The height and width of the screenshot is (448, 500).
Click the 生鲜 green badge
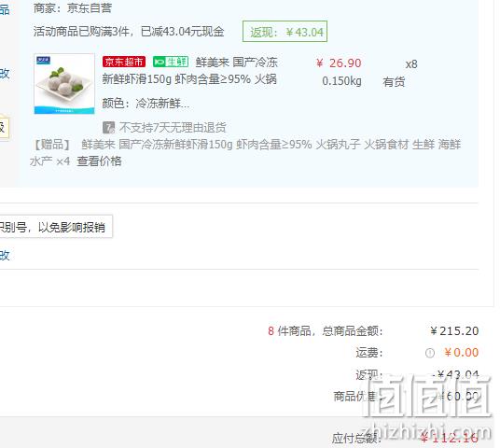[171, 62]
